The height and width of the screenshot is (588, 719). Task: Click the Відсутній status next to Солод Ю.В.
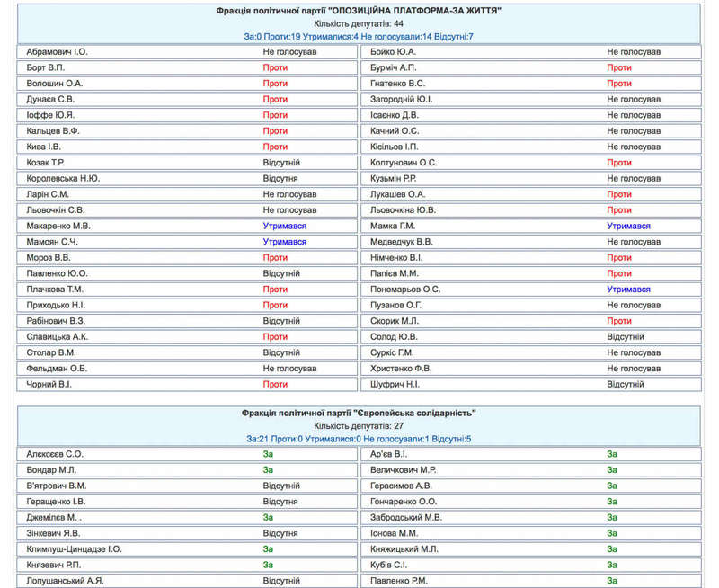point(625,336)
